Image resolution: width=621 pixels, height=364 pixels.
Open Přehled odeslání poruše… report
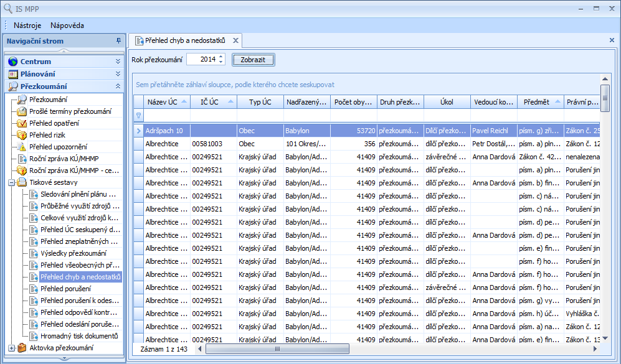pyautogui.click(x=80, y=324)
